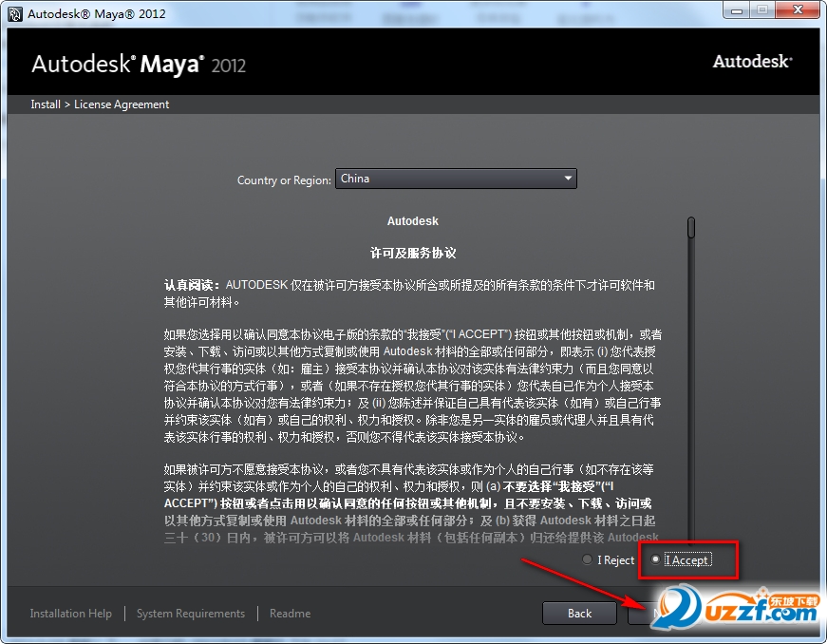This screenshot has height=644, width=827.
Task: Minimize the Autodesk Maya 2012 installer window
Action: point(737,10)
